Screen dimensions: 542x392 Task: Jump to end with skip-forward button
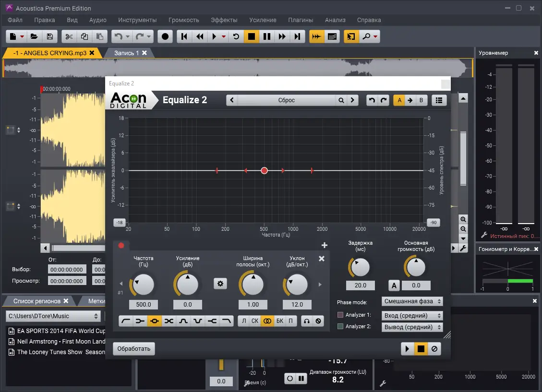click(297, 36)
